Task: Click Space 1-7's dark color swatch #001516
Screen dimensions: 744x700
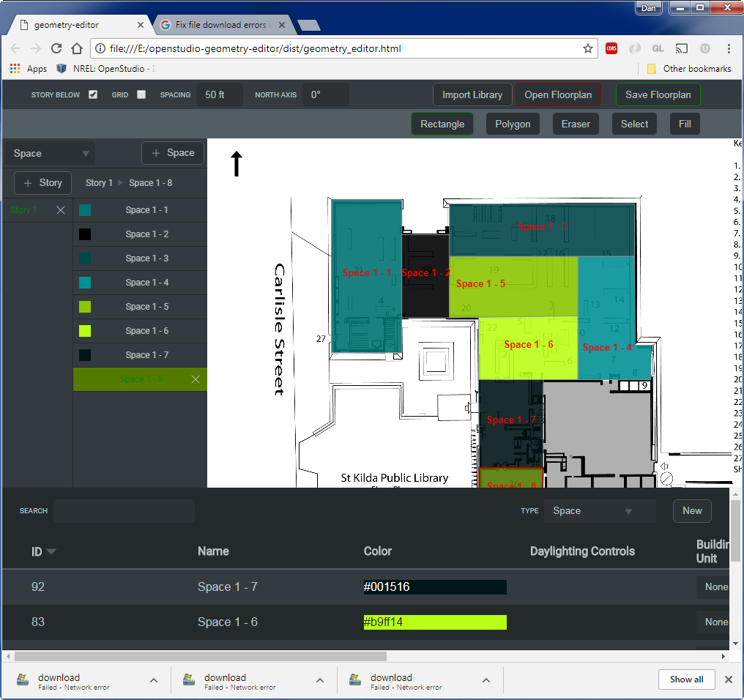Action: 434,587
